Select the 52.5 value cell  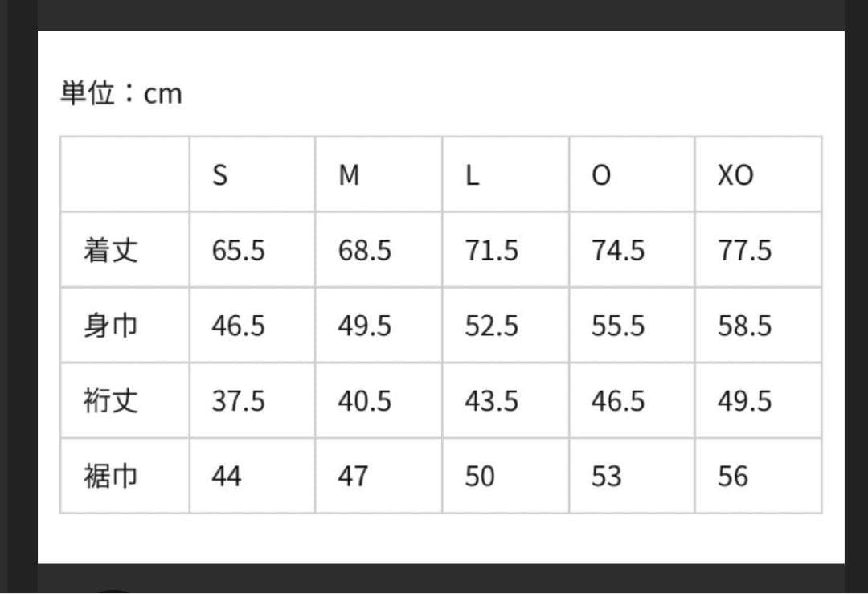click(x=491, y=326)
